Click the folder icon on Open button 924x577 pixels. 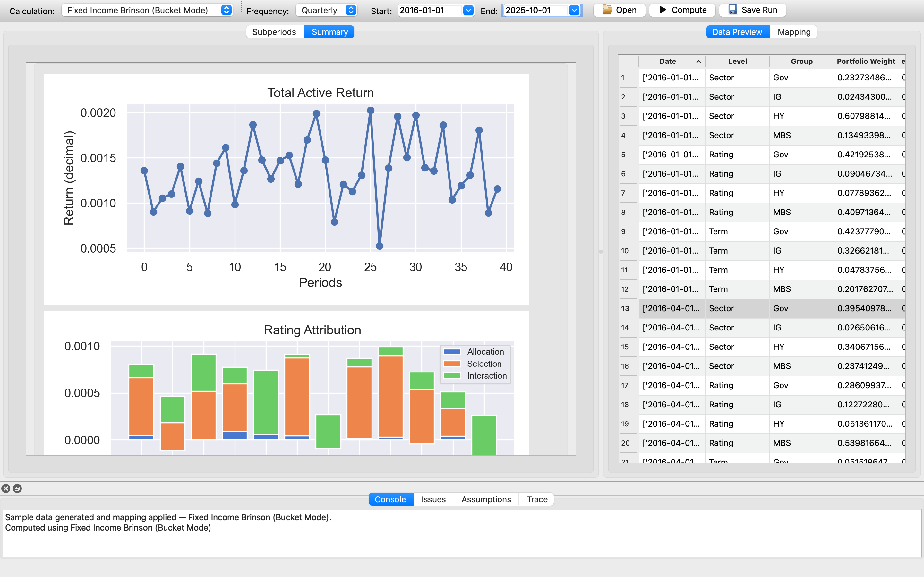(607, 10)
